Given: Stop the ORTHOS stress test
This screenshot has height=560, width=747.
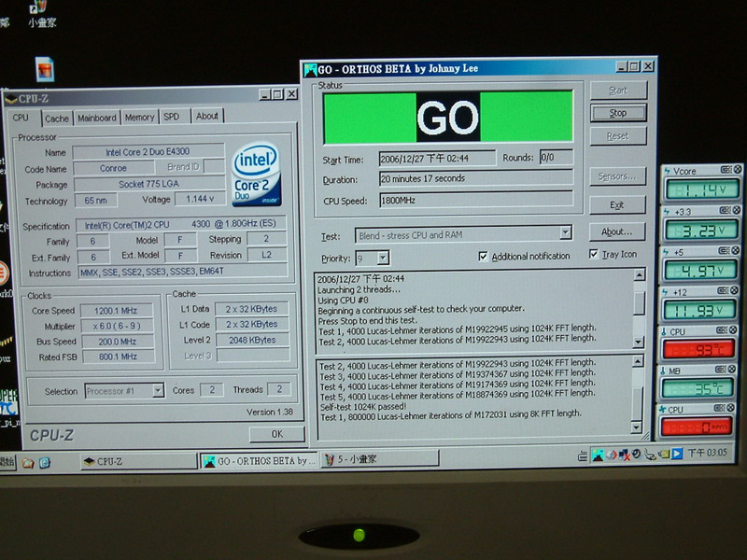Looking at the screenshot, I should tap(618, 113).
